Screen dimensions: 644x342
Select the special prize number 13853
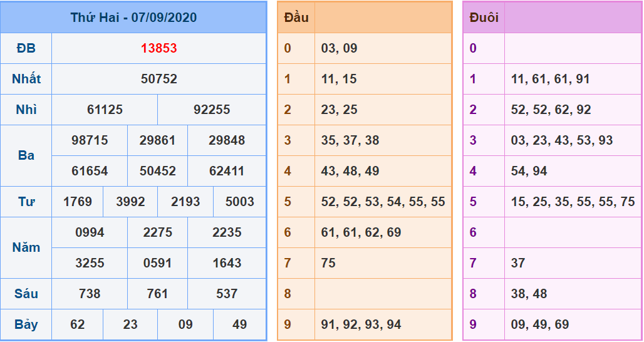158,48
